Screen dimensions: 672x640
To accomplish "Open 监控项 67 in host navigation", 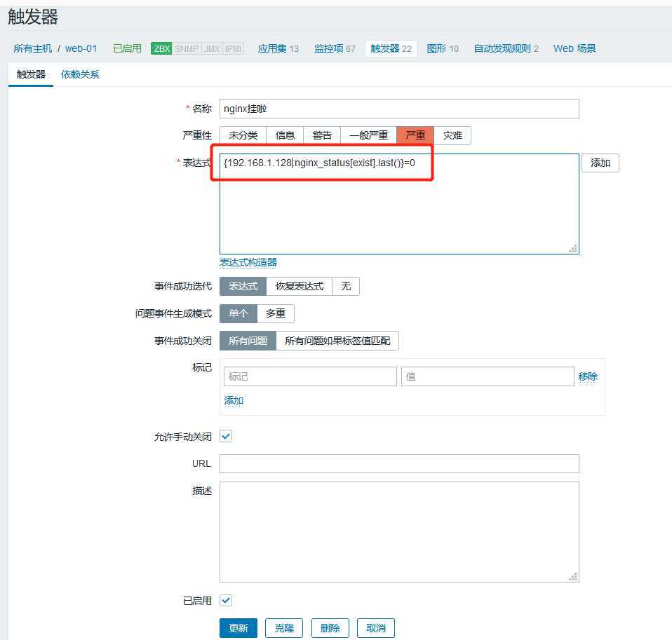I will pos(335,48).
